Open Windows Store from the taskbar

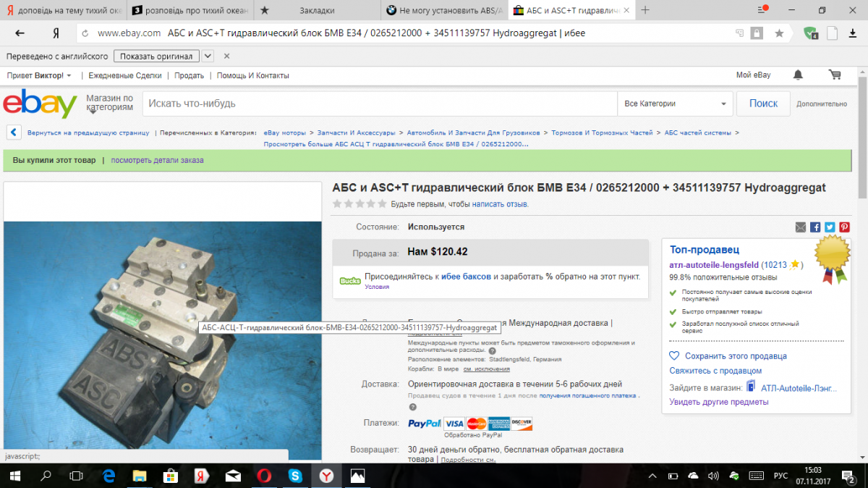click(171, 476)
